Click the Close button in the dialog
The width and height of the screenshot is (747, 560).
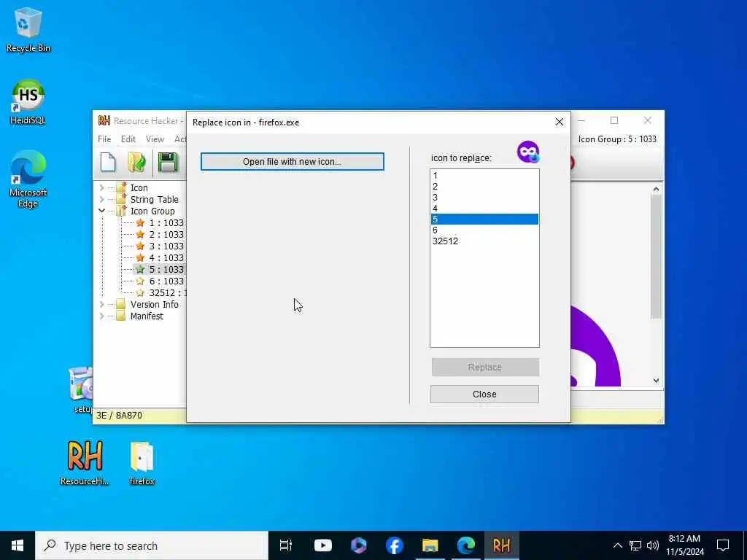484,394
